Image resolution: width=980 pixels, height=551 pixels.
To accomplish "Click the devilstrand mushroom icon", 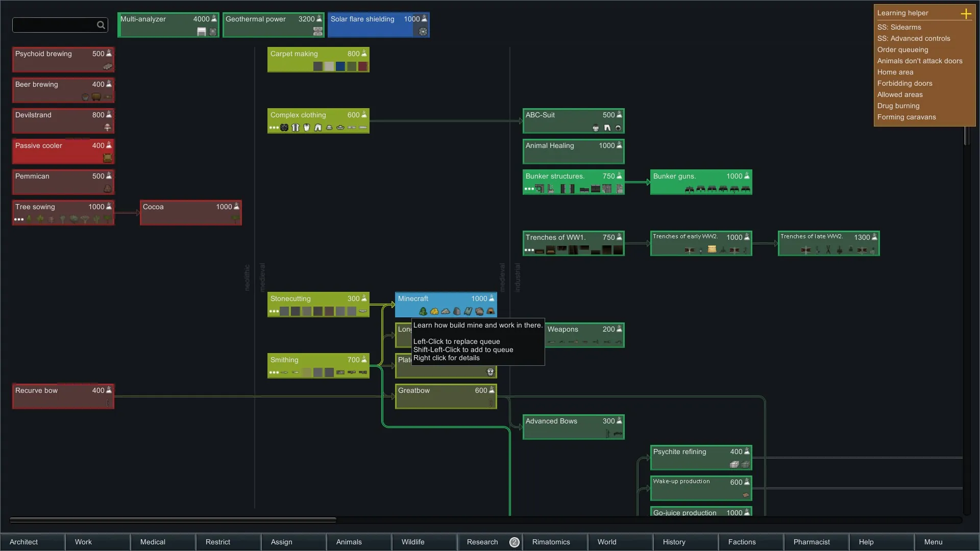I will (x=108, y=127).
